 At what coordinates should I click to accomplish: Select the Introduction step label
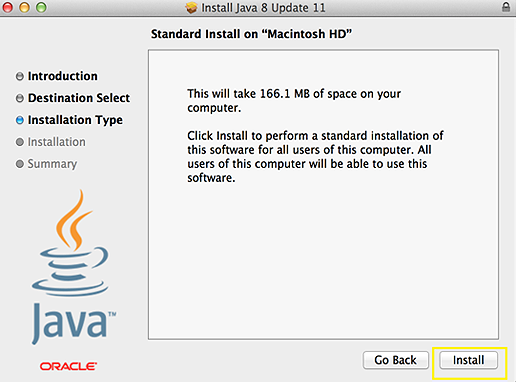pyautogui.click(x=63, y=76)
